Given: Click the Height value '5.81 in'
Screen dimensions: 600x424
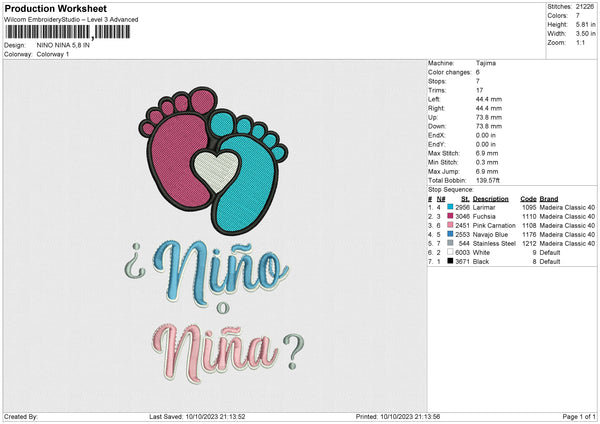Looking at the screenshot, I should tap(586, 24).
